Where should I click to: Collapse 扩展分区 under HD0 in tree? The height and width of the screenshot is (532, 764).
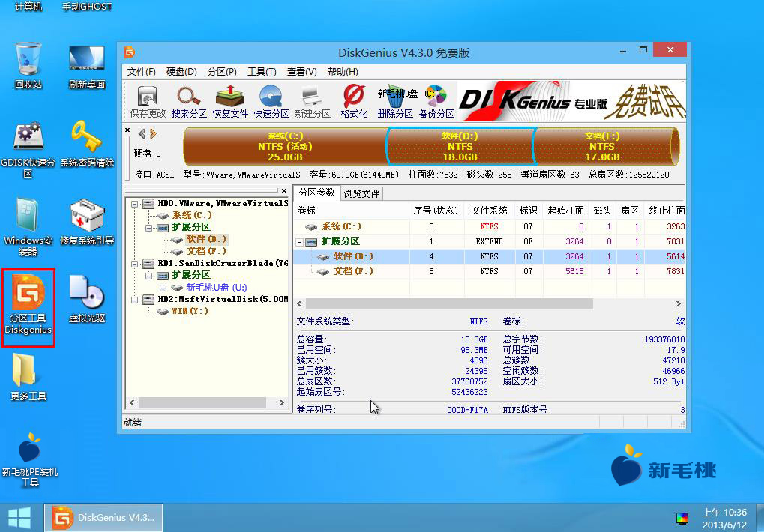coord(148,228)
